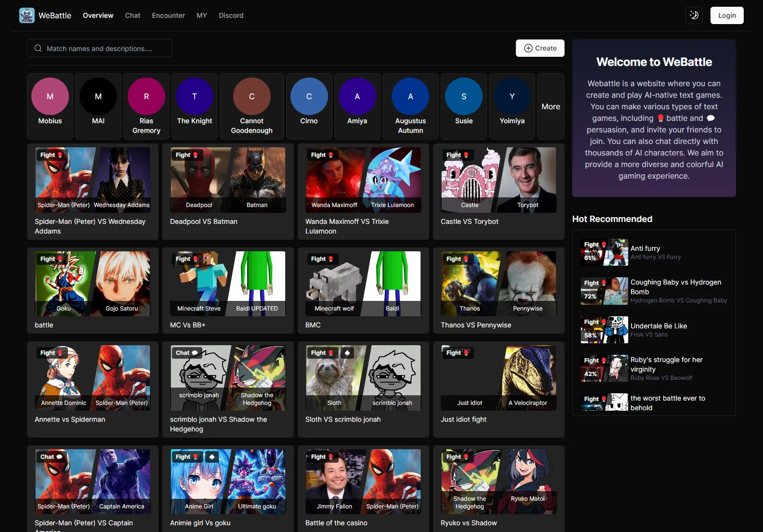Screen dimensions: 763x532
Task: Click WeBattle brand name
Action: tap(55, 15)
